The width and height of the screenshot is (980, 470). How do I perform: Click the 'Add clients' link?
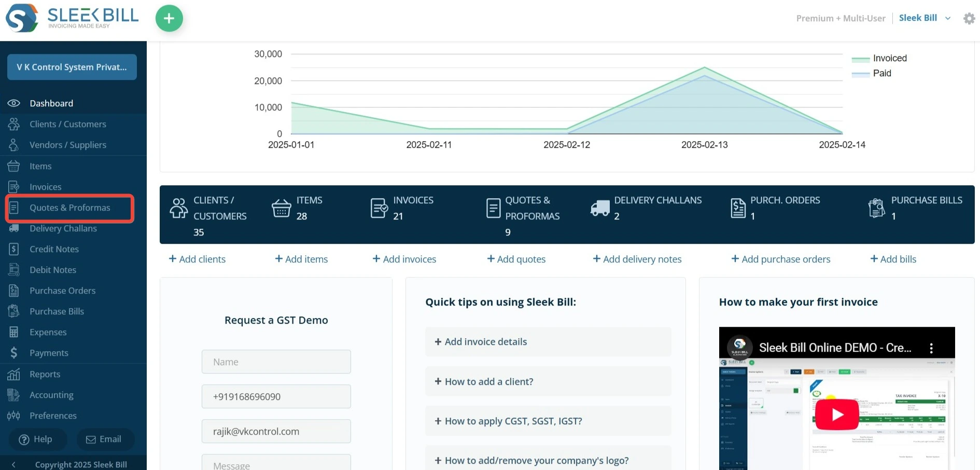tap(198, 259)
